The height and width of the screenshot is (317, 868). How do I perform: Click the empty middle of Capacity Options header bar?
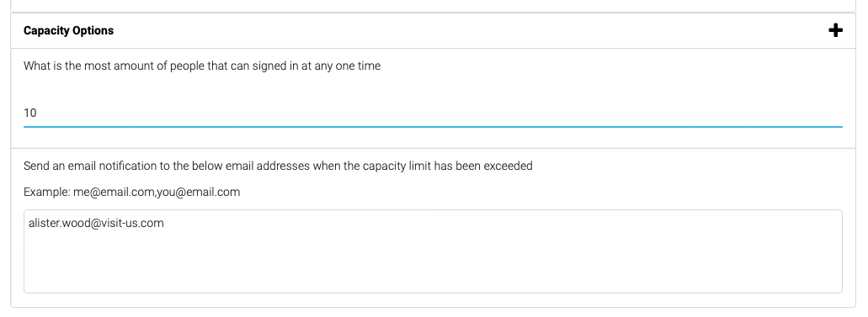pos(471,30)
